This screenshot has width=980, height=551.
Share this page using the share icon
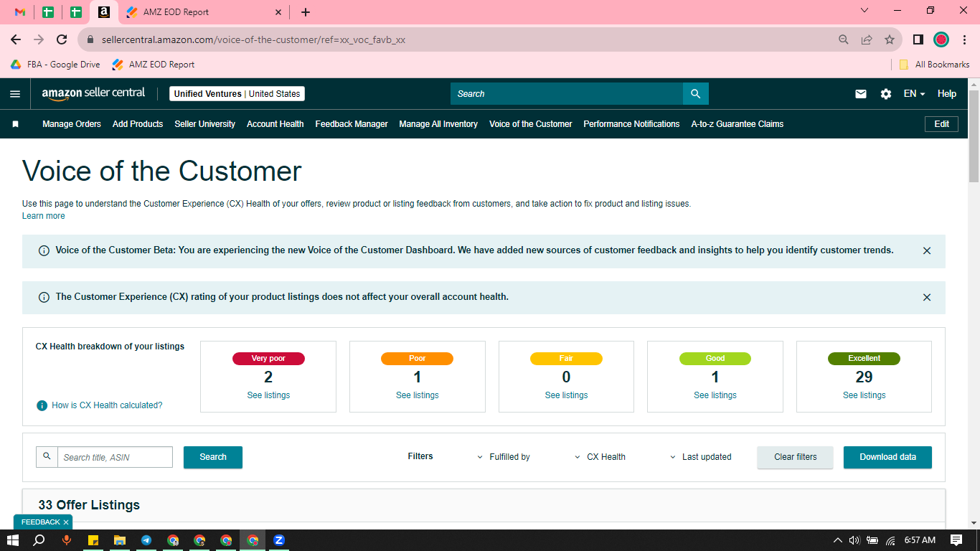pos(867,39)
